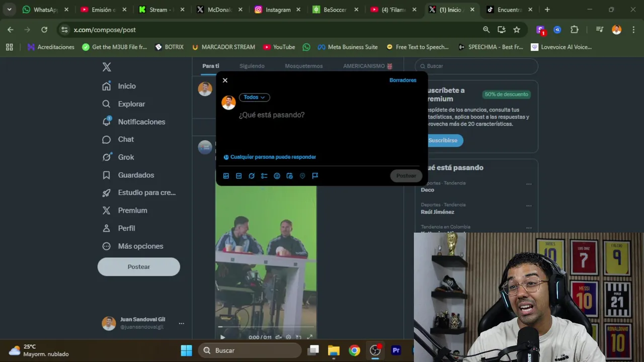Open Premiere Pro from the taskbar
Screen dimensions: 644x362
(x=396, y=350)
